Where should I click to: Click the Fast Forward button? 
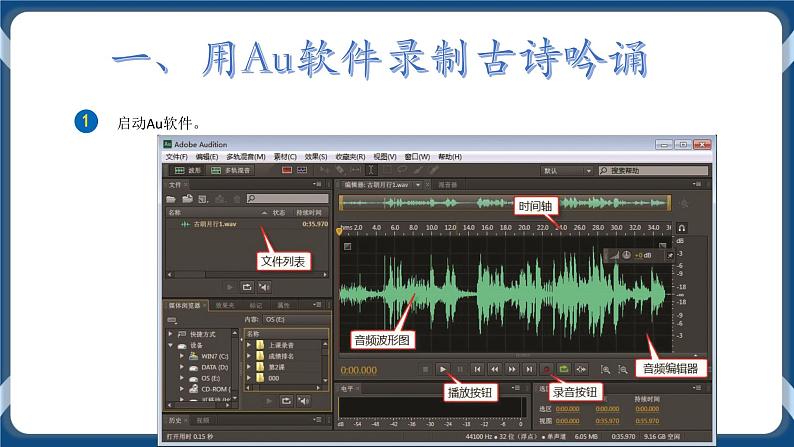tap(512, 370)
